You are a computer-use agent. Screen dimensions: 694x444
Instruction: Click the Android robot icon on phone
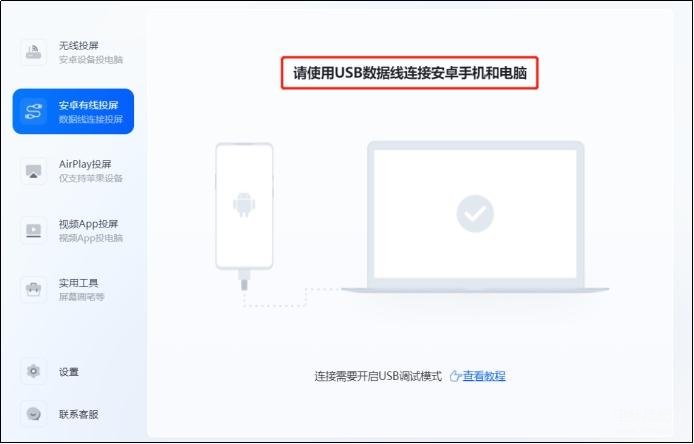[244, 205]
